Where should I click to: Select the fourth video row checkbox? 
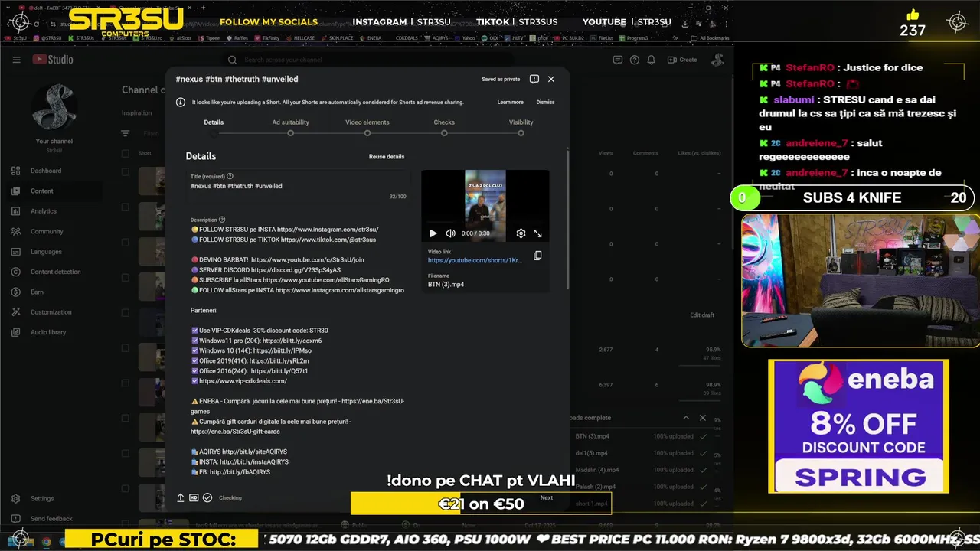coord(126,279)
